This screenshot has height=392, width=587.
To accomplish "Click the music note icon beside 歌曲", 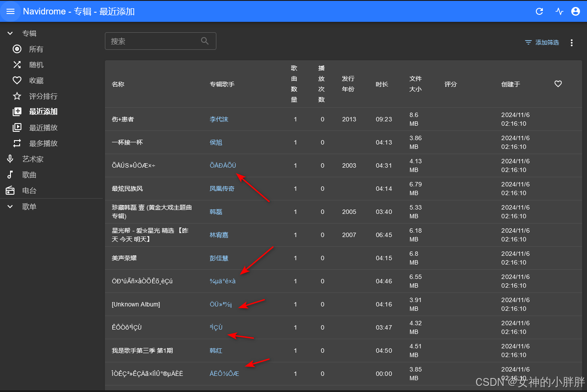I will (10, 175).
